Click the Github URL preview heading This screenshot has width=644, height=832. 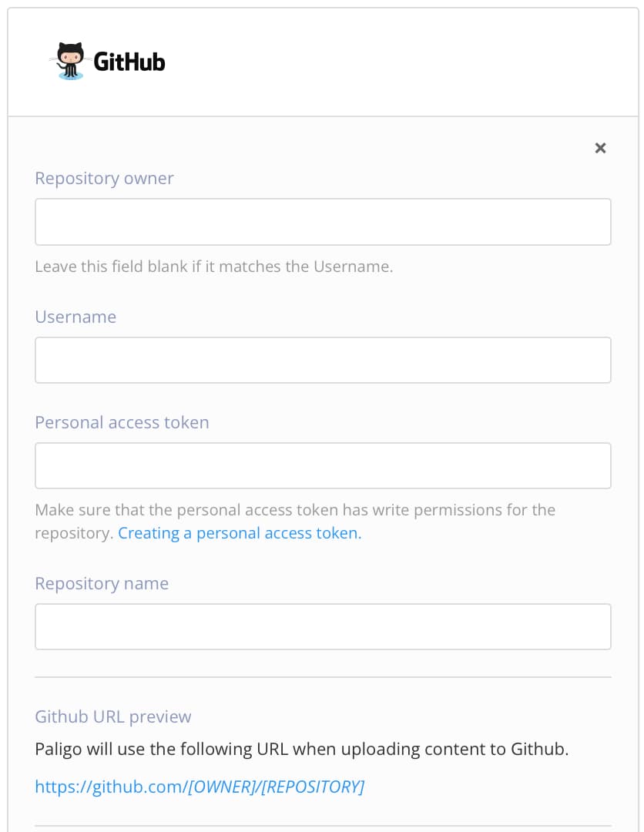113,716
